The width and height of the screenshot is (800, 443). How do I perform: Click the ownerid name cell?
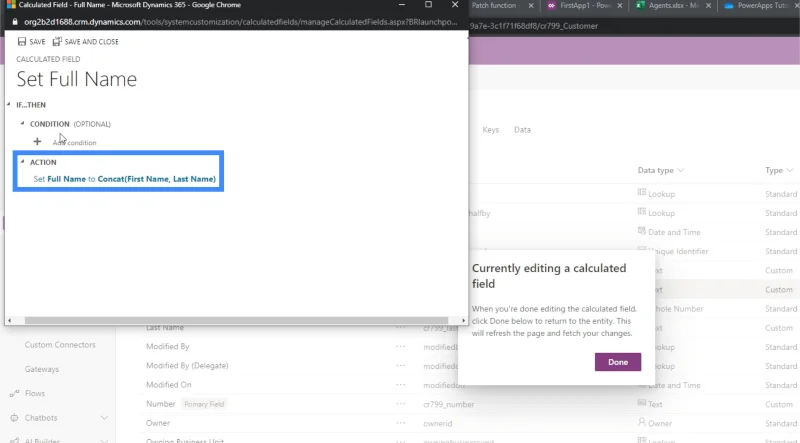click(438, 423)
